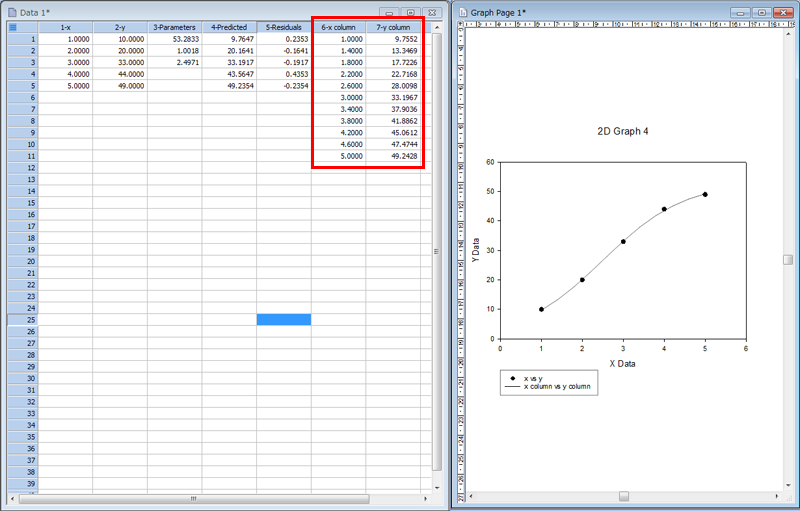Select the 2-y column header
The image size is (800, 511).
(x=120, y=28)
